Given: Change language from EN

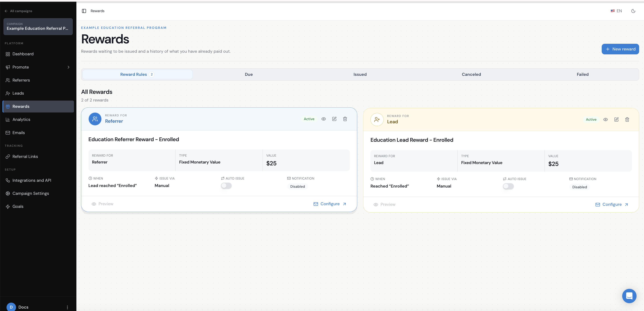Looking at the screenshot, I should point(616,11).
